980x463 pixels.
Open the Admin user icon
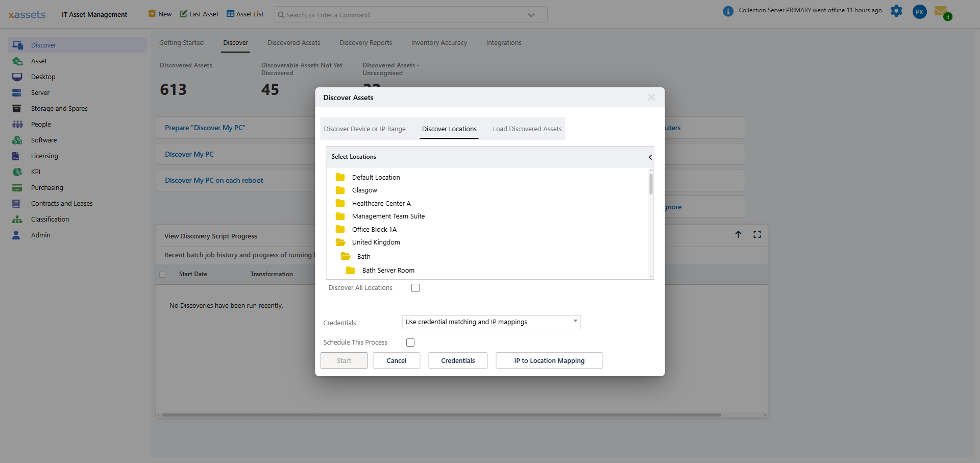(x=16, y=235)
